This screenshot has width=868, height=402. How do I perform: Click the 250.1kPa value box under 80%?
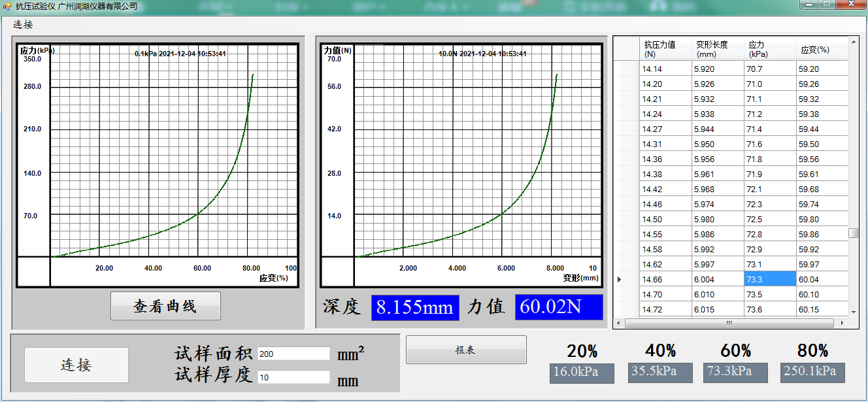[x=812, y=373]
